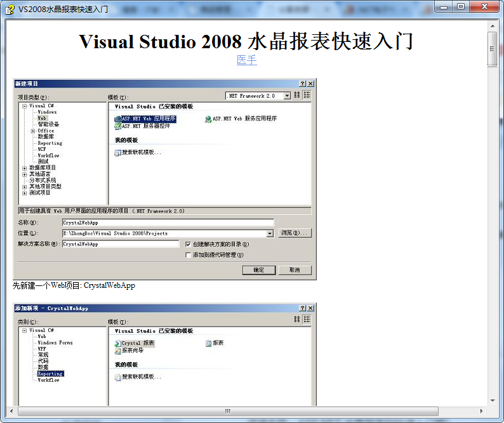Open the 位置 path dropdown arrow
This screenshot has width=504, height=423.
point(270,233)
